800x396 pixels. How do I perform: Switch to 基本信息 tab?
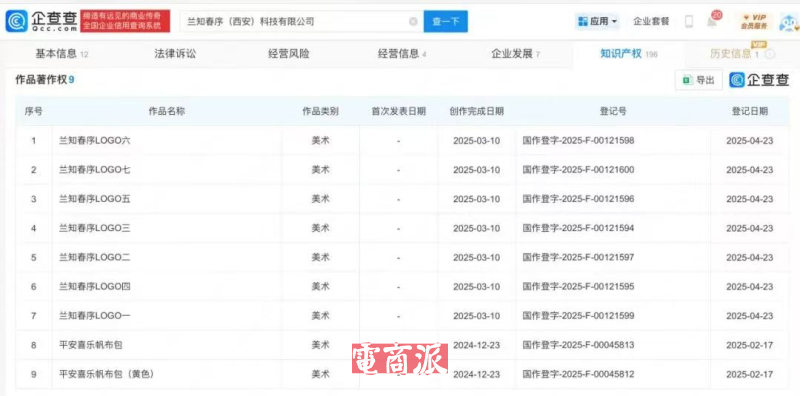61,54
